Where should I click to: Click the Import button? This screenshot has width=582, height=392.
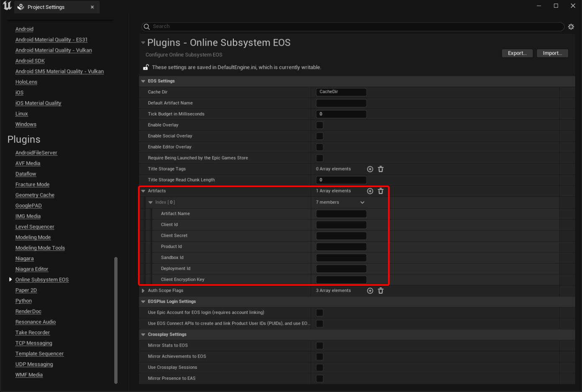tap(552, 53)
